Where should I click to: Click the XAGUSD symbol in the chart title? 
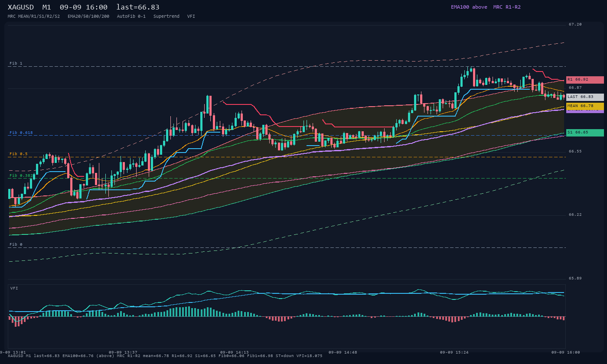(21, 7)
